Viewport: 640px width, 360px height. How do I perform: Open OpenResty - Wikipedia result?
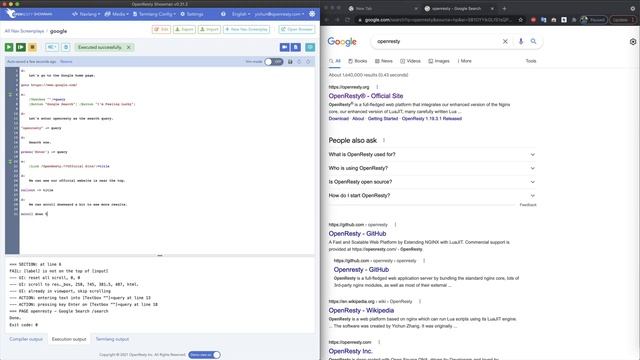[x=361, y=310]
